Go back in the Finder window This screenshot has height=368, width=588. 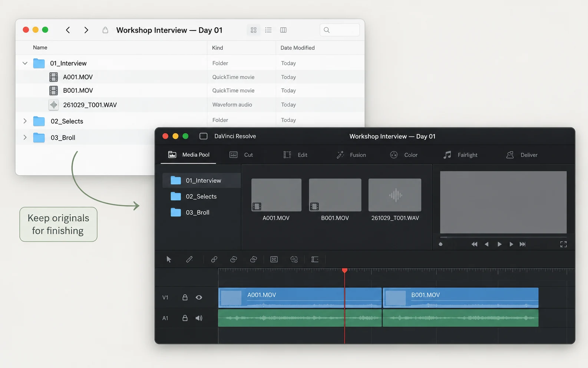[68, 30]
